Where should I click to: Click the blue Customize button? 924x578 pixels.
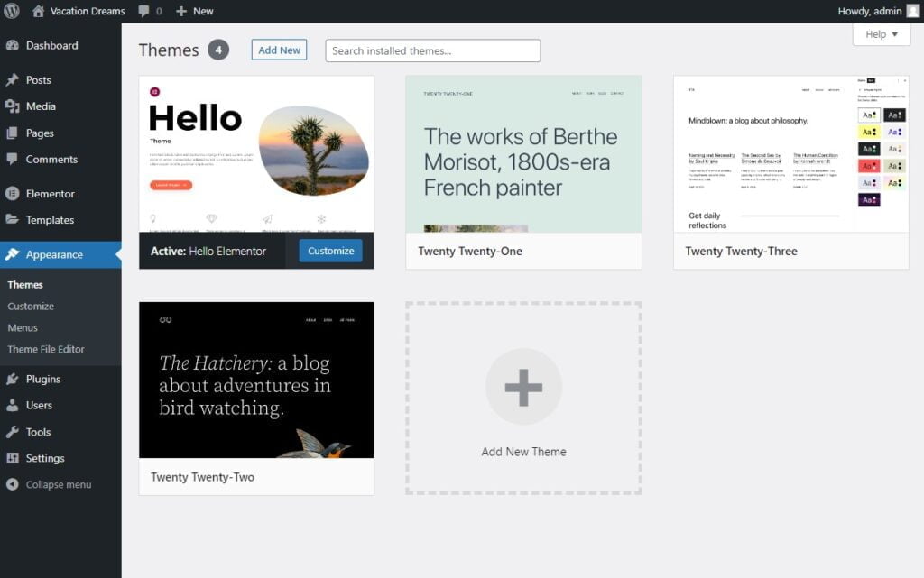click(330, 251)
